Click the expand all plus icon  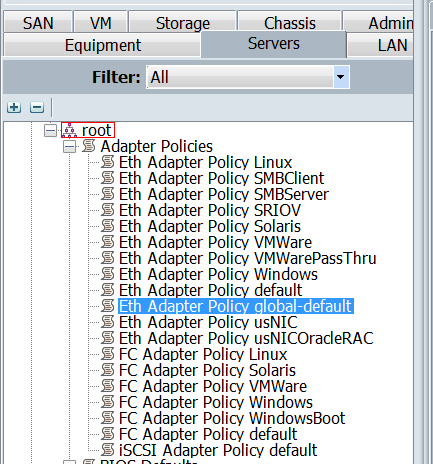[x=14, y=107]
